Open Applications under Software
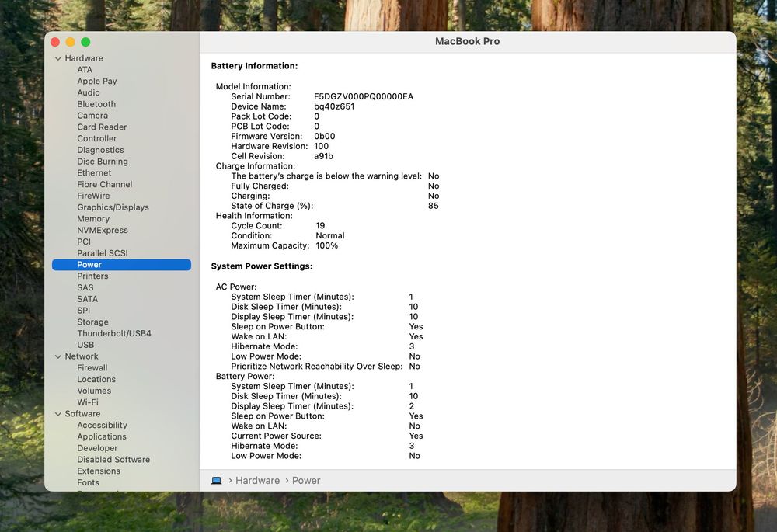Image resolution: width=777 pixels, height=532 pixels. [x=102, y=436]
